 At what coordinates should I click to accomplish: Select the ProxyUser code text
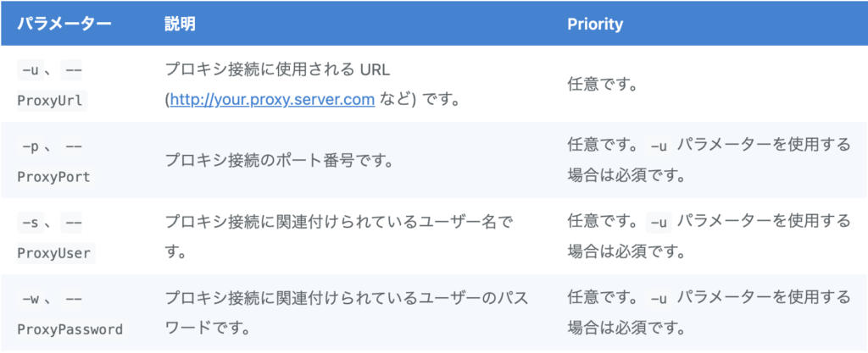click(56, 254)
